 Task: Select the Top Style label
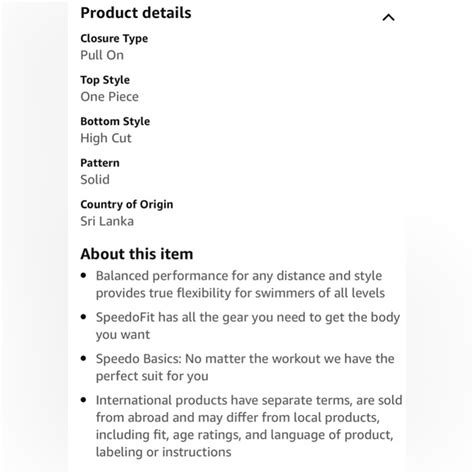click(105, 80)
